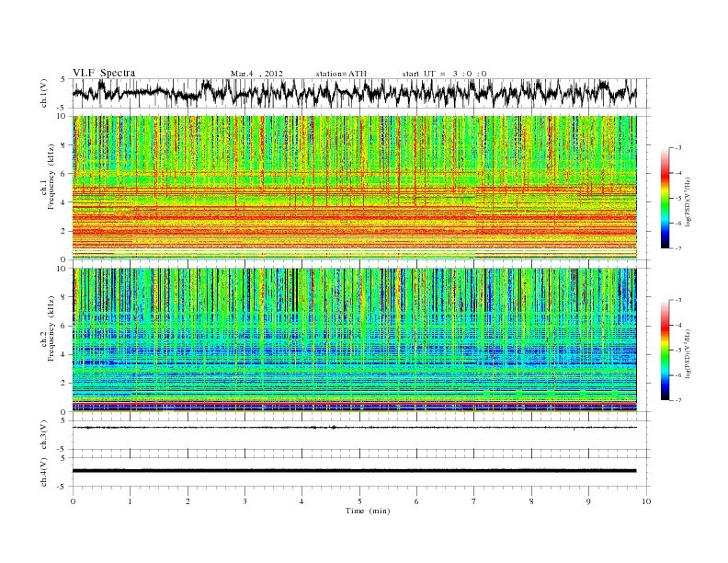
Task: Click time axis tick label "1"
Action: pos(130,501)
